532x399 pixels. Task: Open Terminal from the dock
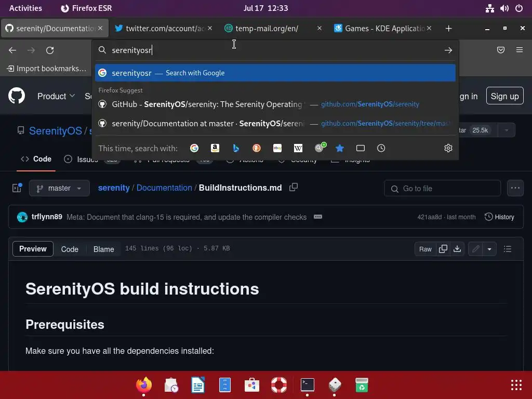[x=308, y=385]
